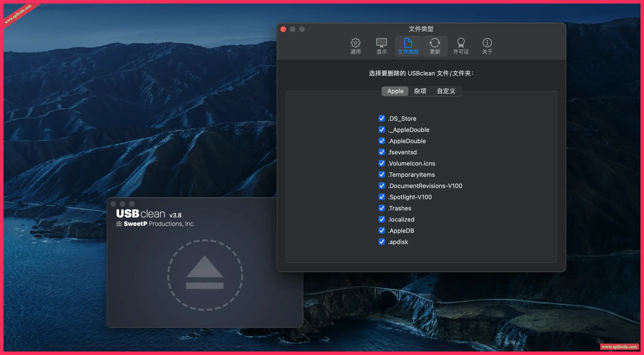644x355 pixels.
Task: Toggle the .fseventsd checkbox
Action: tap(382, 152)
